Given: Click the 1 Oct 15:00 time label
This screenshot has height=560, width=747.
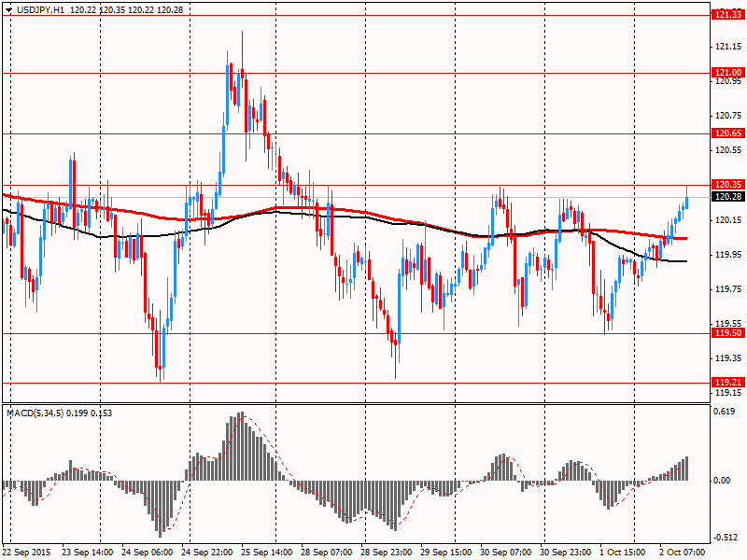Looking at the screenshot, I should 623,553.
